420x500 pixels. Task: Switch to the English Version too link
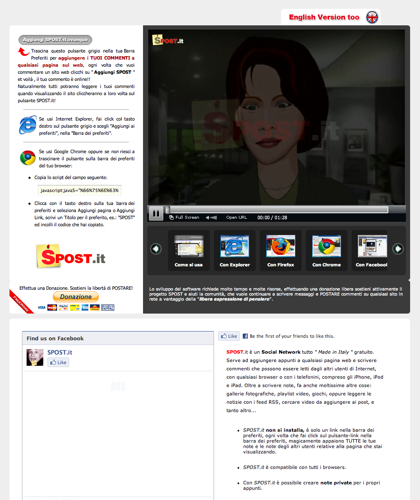[324, 17]
